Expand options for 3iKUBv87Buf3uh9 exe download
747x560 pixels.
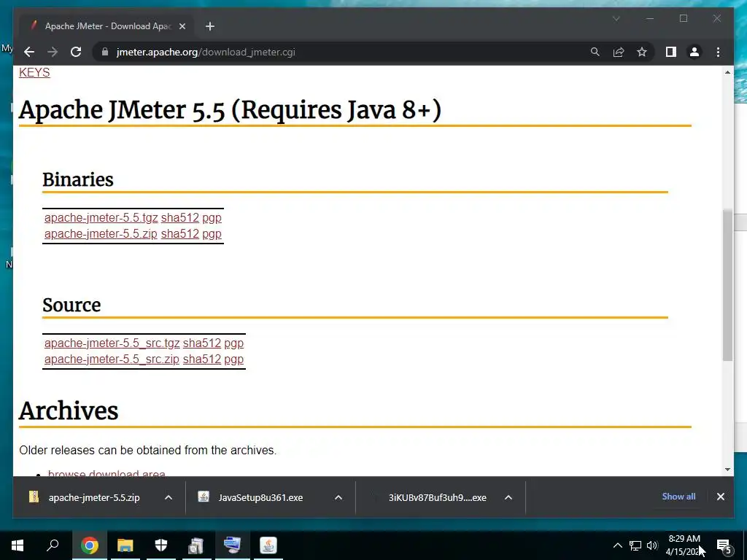click(508, 497)
